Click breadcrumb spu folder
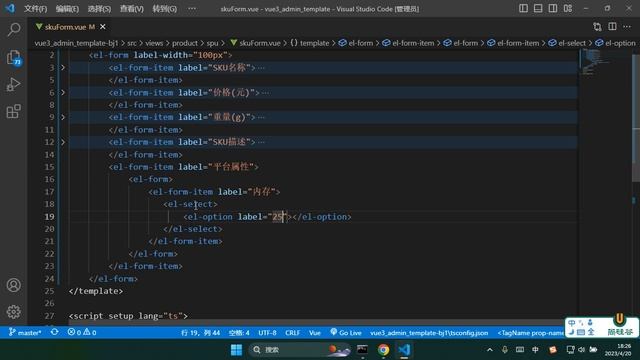The height and width of the screenshot is (360, 640). (x=212, y=43)
